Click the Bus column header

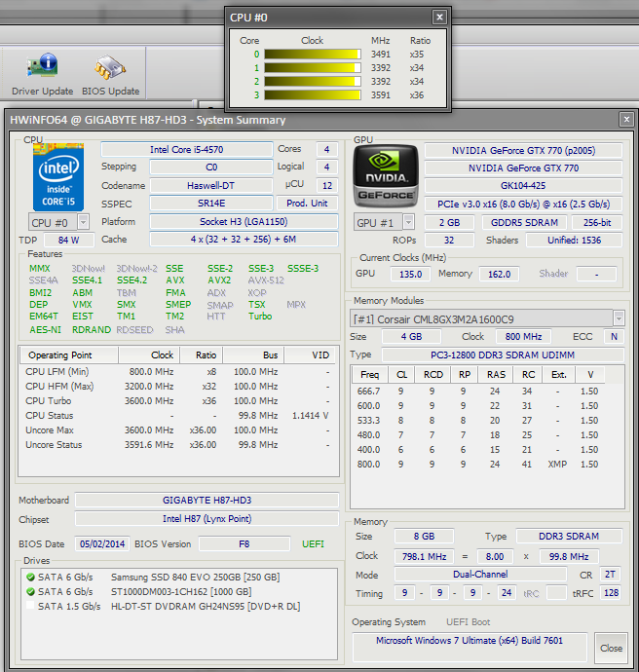pyautogui.click(x=253, y=355)
